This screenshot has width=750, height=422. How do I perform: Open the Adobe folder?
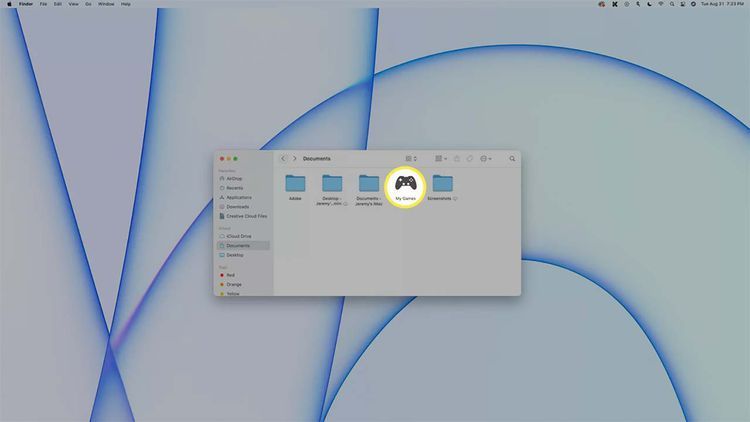tap(295, 184)
